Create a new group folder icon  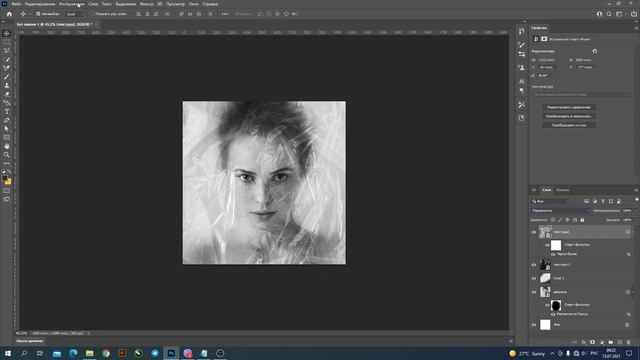point(611,342)
